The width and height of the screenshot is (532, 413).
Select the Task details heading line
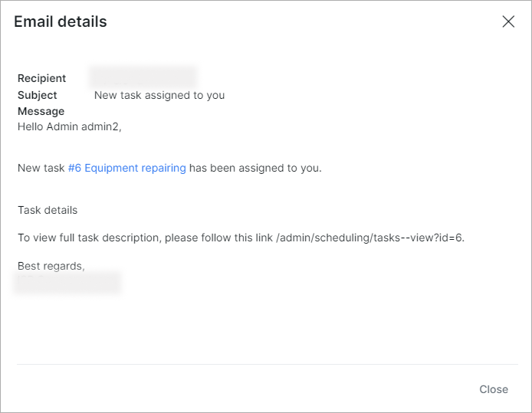tap(48, 210)
